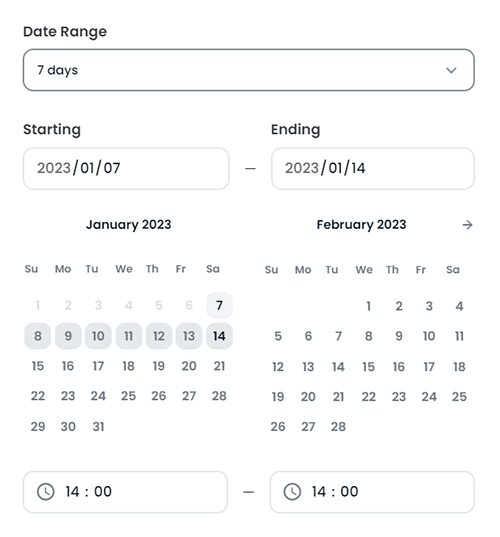Screen dimensions: 500x537
Task: Pick January 21 on the calendar
Action: tap(220, 366)
